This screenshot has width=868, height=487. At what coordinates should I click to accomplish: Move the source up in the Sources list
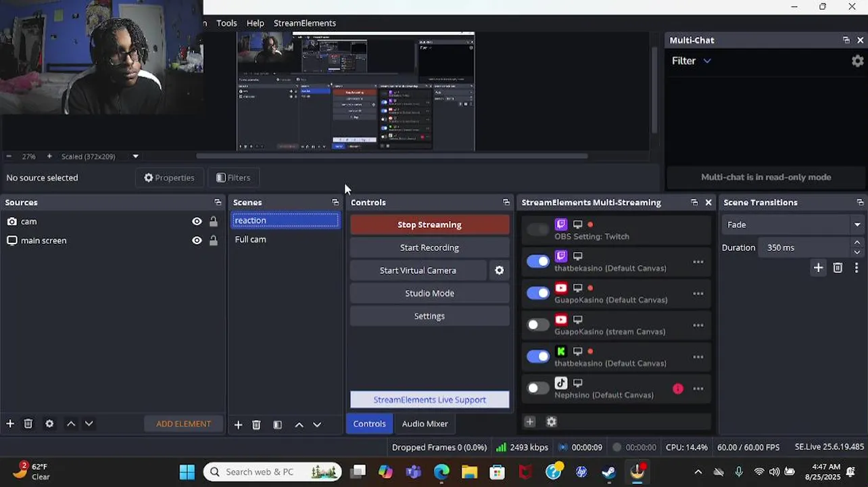pos(71,424)
